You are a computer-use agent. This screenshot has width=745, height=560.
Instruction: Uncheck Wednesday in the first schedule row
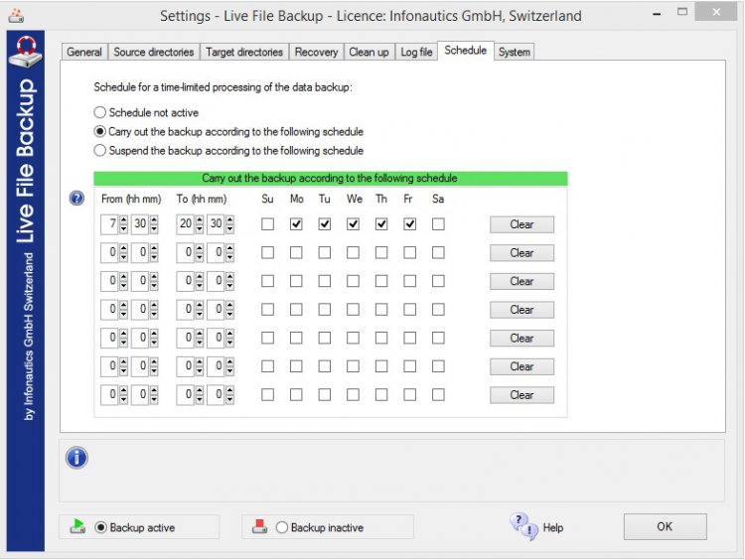click(x=353, y=224)
